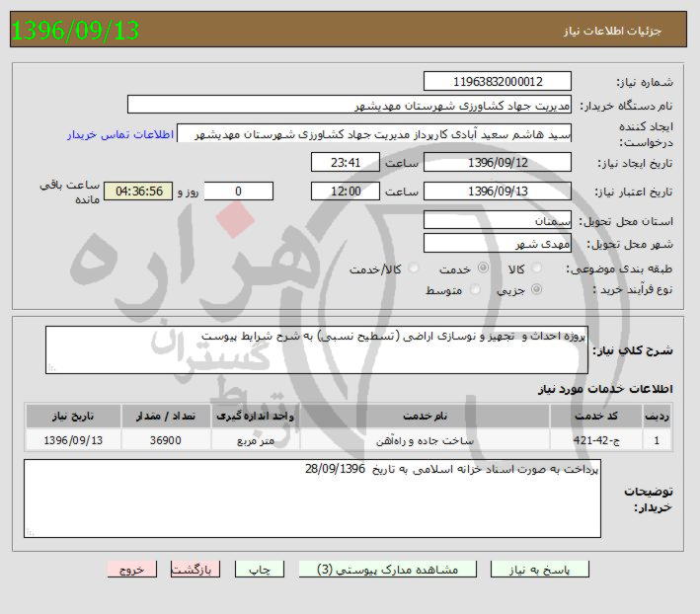The width and height of the screenshot is (700, 614).
Task: Click the نام دستگاه خریدار field
Action: [x=350, y=105]
